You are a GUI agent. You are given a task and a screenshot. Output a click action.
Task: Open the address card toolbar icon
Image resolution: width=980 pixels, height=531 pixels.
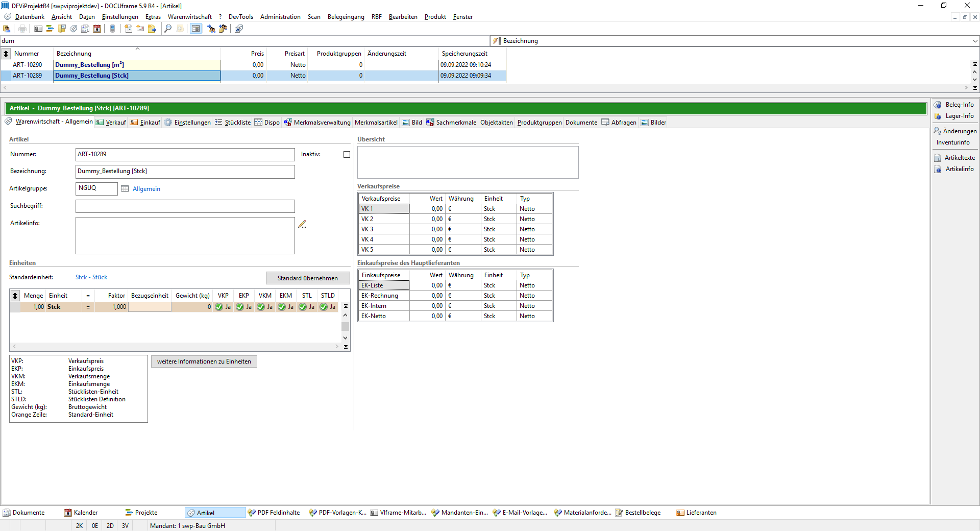38,29
